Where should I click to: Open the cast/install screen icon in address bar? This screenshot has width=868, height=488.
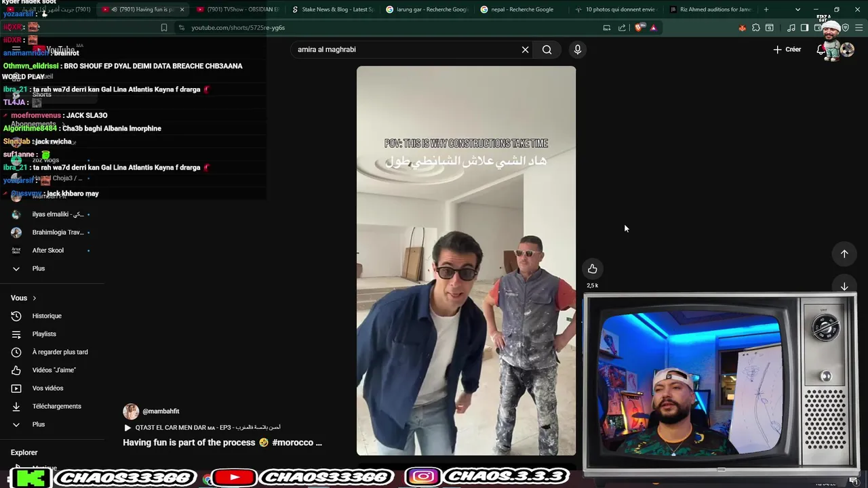click(x=606, y=28)
